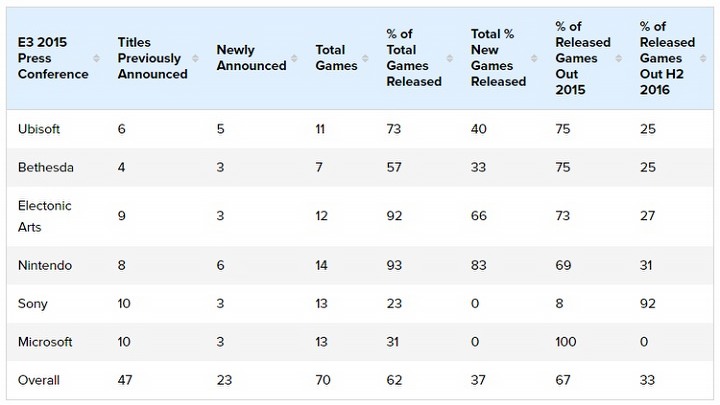Click sort icon next to Newly Announced
The image size is (720, 405).
(x=294, y=58)
